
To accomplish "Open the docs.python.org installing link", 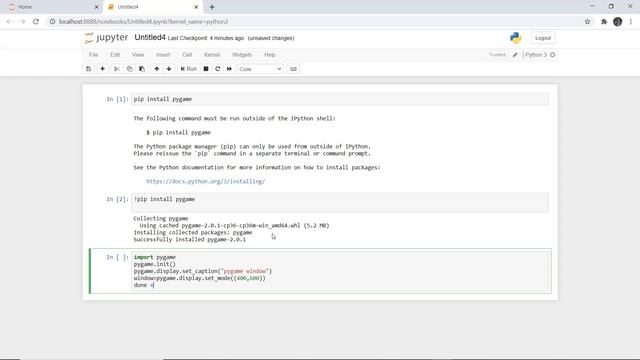I will [206, 181].
